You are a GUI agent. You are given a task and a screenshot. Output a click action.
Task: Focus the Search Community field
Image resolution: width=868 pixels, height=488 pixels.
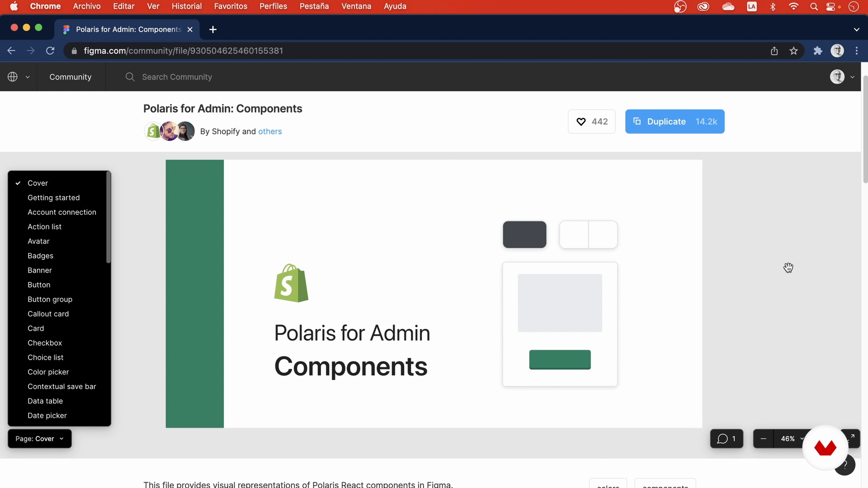point(177,77)
